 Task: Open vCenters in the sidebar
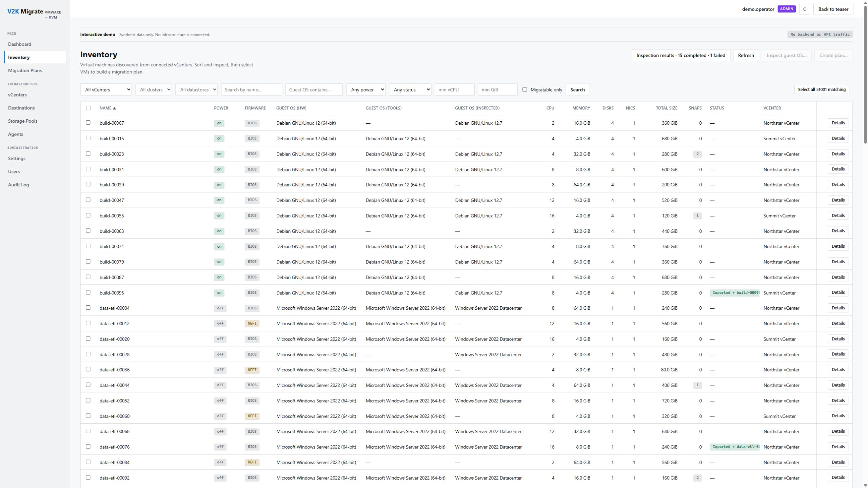(x=35, y=95)
